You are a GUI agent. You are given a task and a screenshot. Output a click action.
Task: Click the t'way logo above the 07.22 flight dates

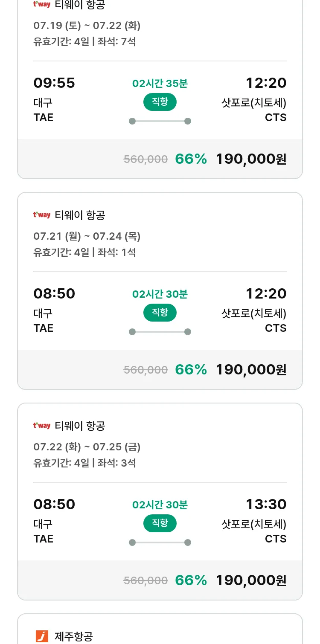pyautogui.click(x=42, y=426)
